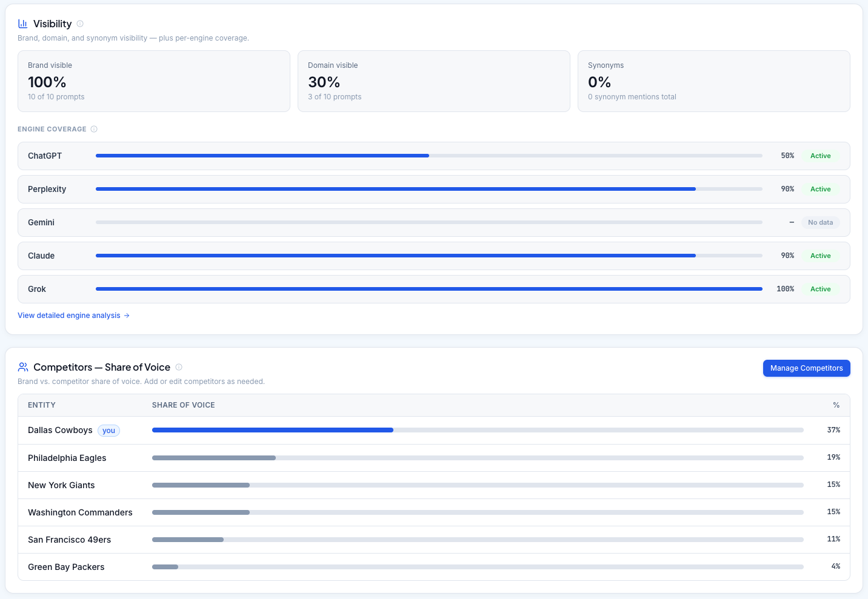The height and width of the screenshot is (599, 868).
Task: Click the Manage Competitors button
Action: click(x=806, y=368)
